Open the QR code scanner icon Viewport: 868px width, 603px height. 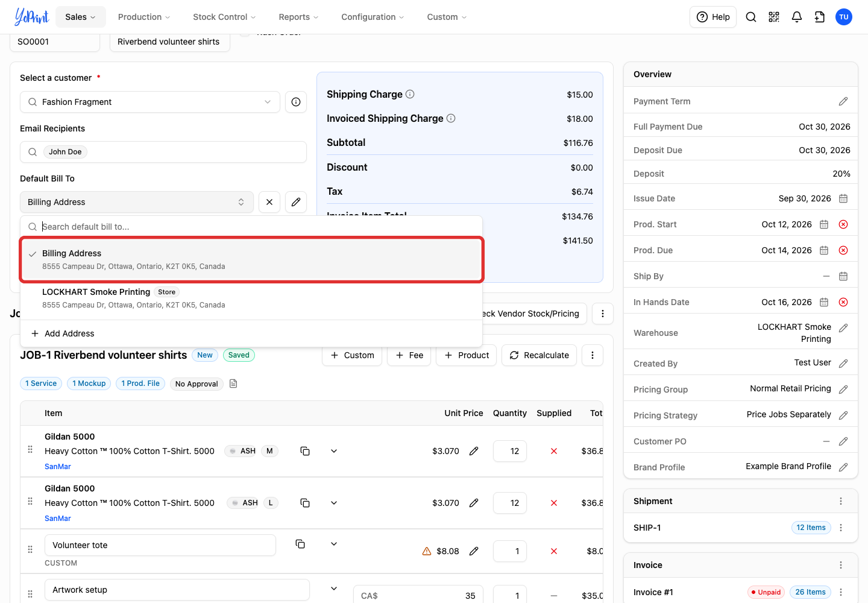pos(774,17)
